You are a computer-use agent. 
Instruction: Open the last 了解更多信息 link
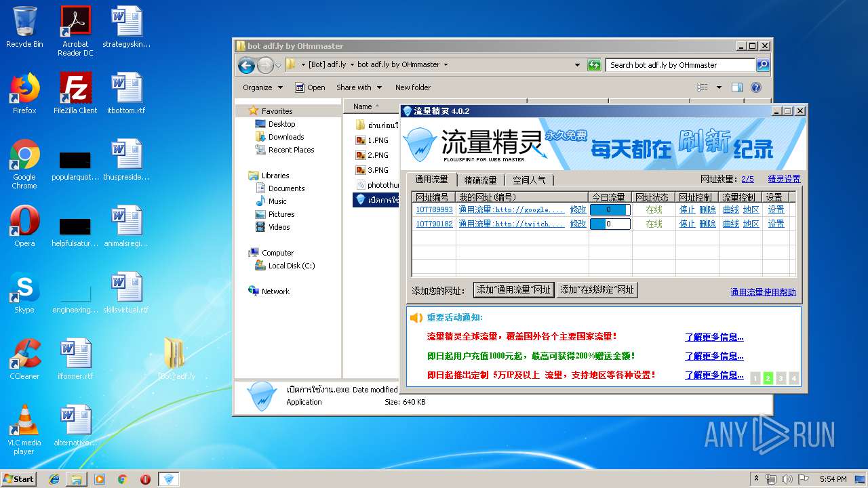pyautogui.click(x=714, y=375)
